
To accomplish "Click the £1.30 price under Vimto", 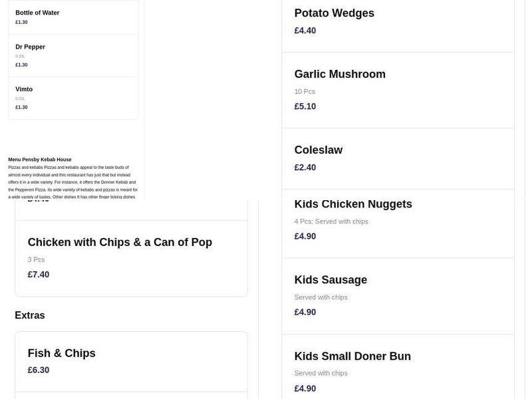I will tap(21, 106).
